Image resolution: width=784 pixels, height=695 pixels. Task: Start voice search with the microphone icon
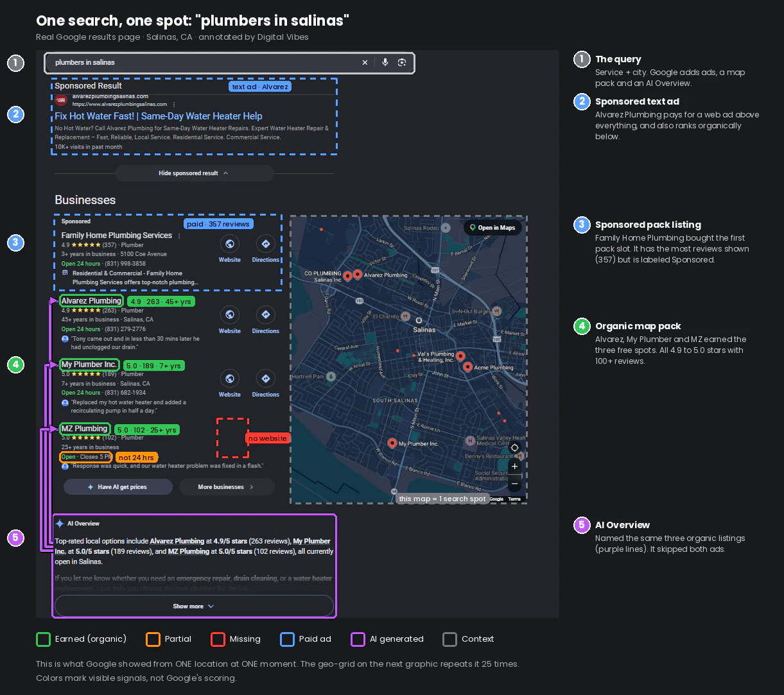point(385,62)
